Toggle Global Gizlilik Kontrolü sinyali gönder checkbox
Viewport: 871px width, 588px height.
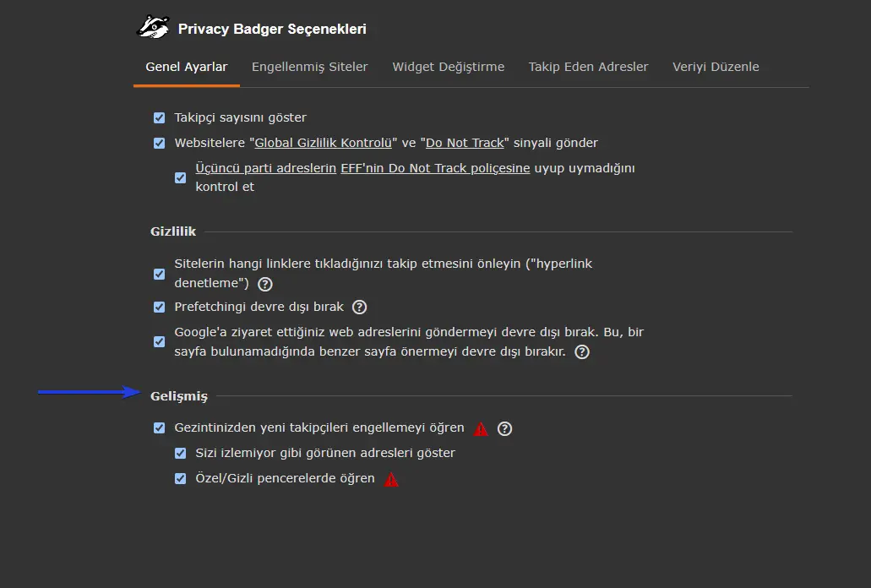tap(160, 144)
